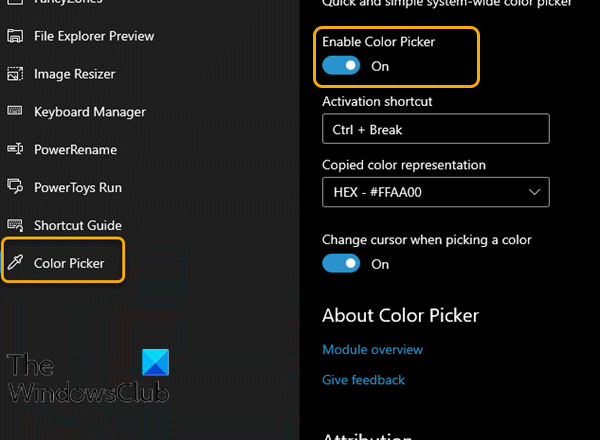
Task: Open the Module overview link
Action: (372, 350)
